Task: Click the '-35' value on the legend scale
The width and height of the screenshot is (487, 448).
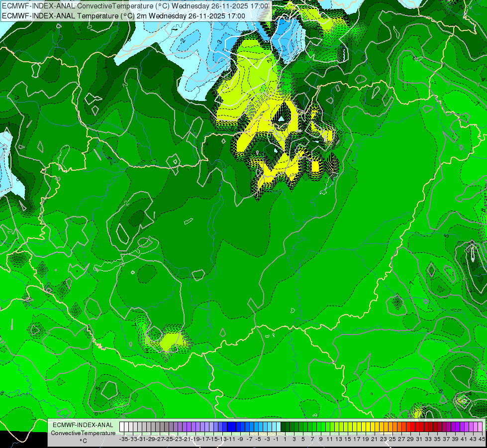Action: pyautogui.click(x=124, y=440)
